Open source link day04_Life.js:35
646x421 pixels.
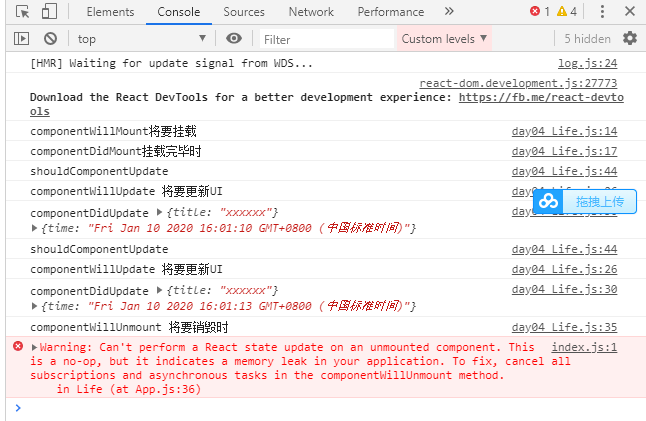564,327
